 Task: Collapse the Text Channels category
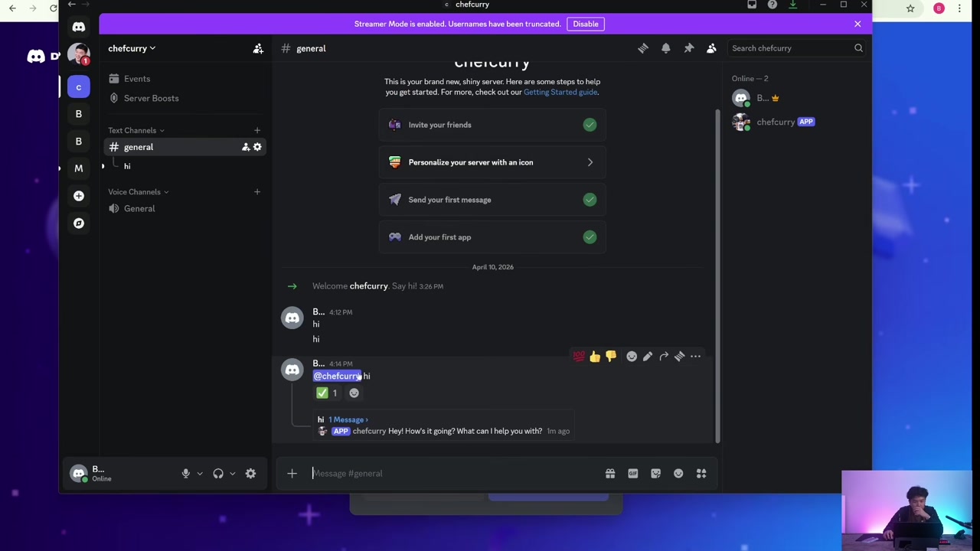pos(136,131)
